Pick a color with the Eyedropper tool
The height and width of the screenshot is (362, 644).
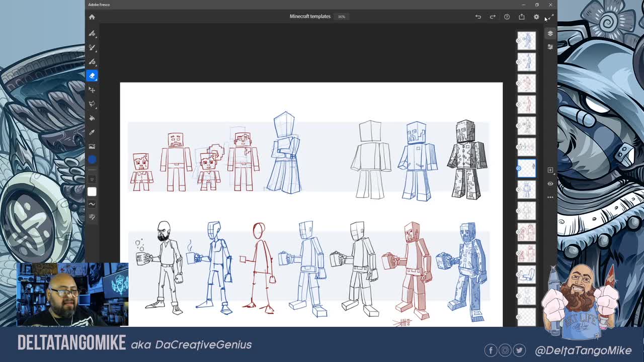(x=92, y=132)
